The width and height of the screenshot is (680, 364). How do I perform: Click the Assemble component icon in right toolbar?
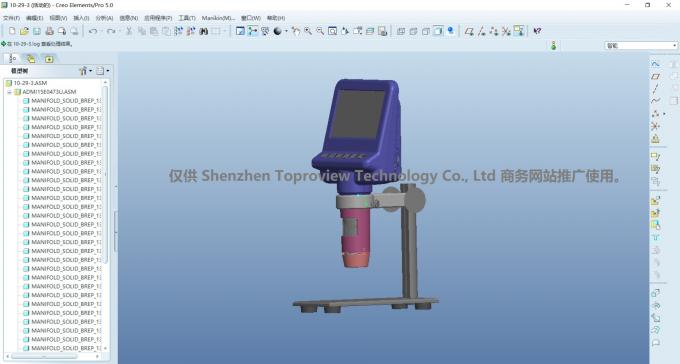(655, 201)
